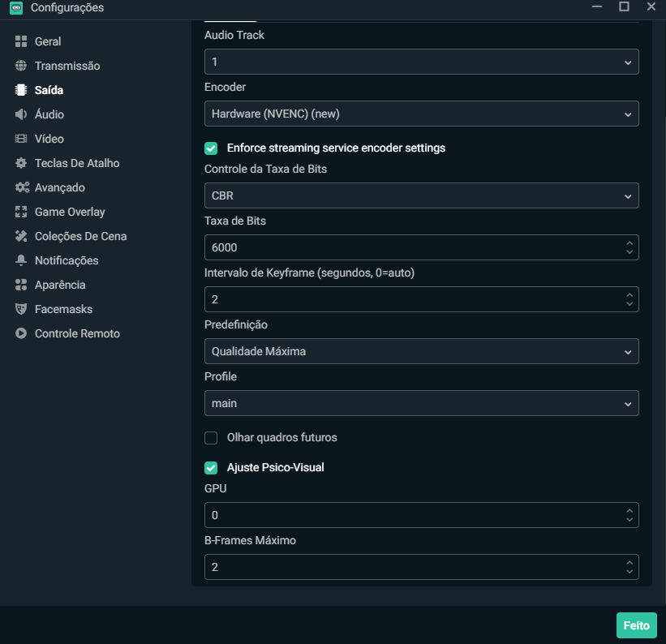
Task: Click the Controle Remoto play icon
Action: tap(21, 333)
